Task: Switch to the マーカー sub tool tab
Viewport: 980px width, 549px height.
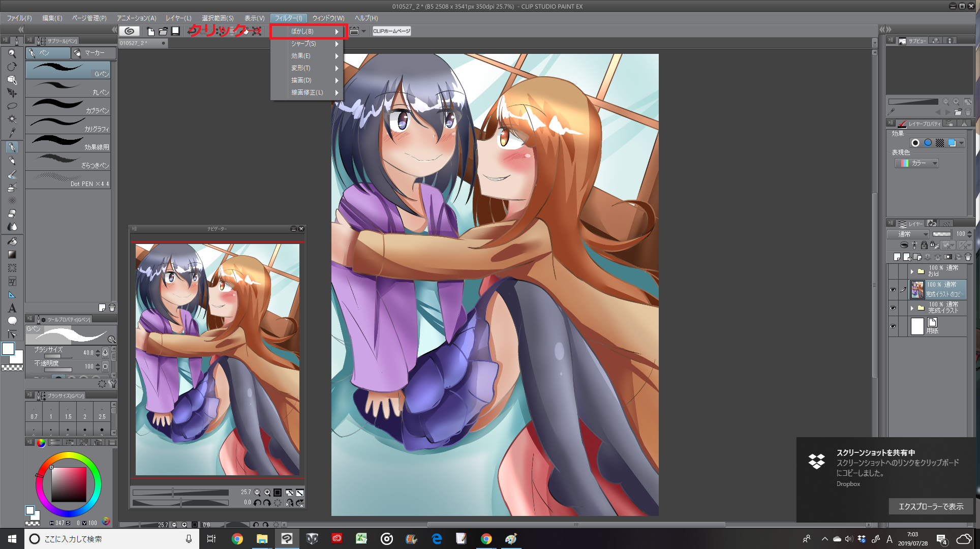Action: click(x=93, y=53)
